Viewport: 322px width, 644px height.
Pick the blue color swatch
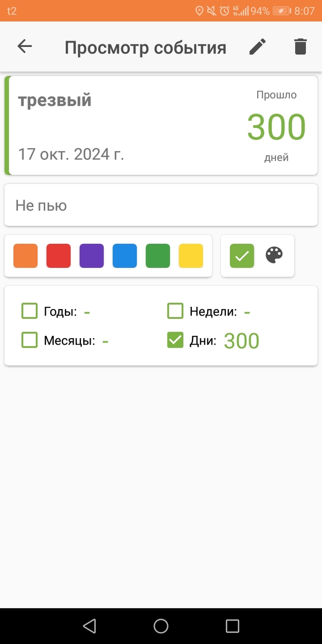(125, 256)
